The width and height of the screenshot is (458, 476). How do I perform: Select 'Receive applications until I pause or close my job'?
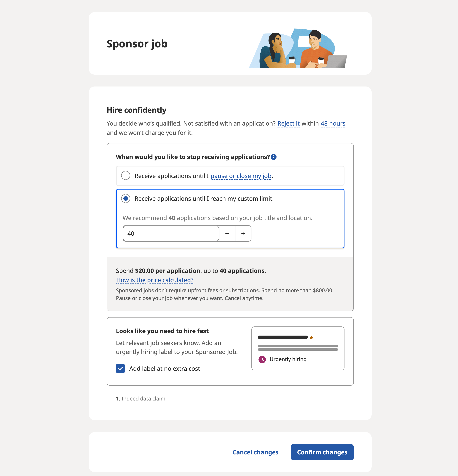[x=126, y=176]
